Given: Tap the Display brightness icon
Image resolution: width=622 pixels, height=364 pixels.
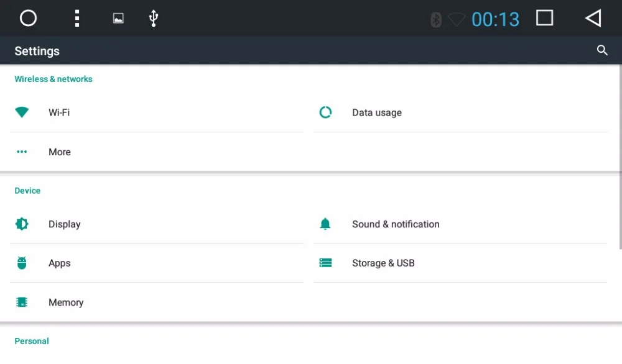Looking at the screenshot, I should pyautogui.click(x=22, y=224).
